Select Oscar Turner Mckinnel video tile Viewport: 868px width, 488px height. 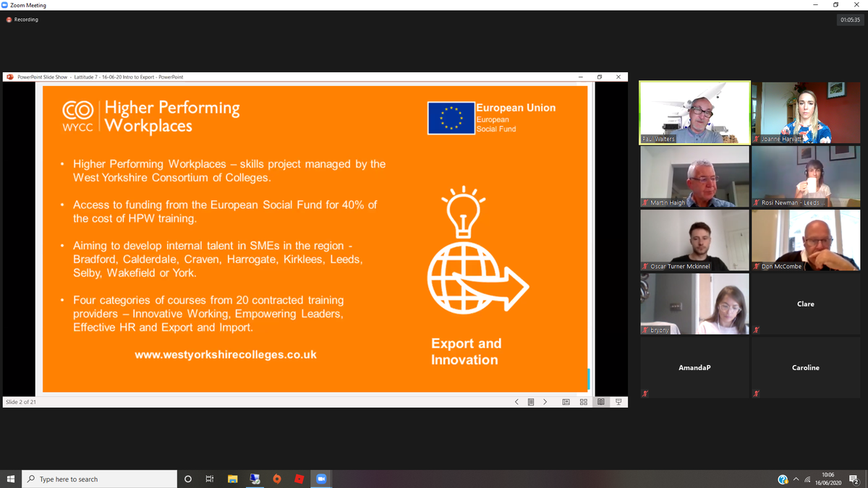[x=694, y=240]
